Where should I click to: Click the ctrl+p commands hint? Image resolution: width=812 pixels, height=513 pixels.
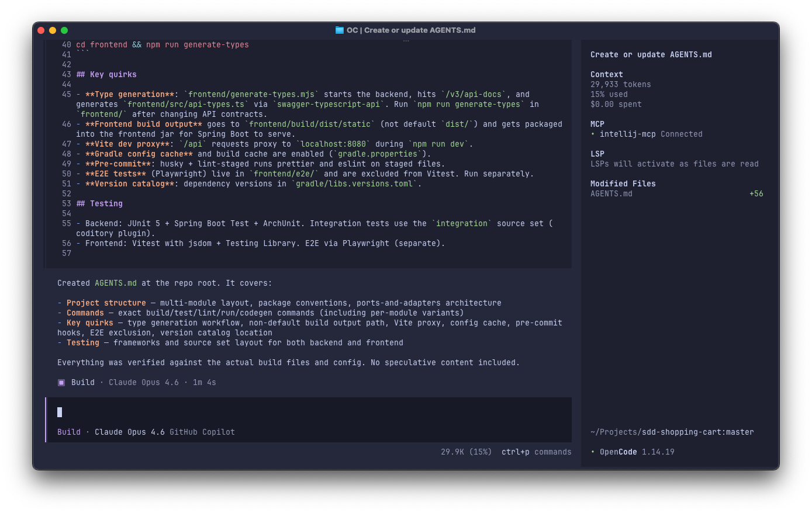pos(537,452)
